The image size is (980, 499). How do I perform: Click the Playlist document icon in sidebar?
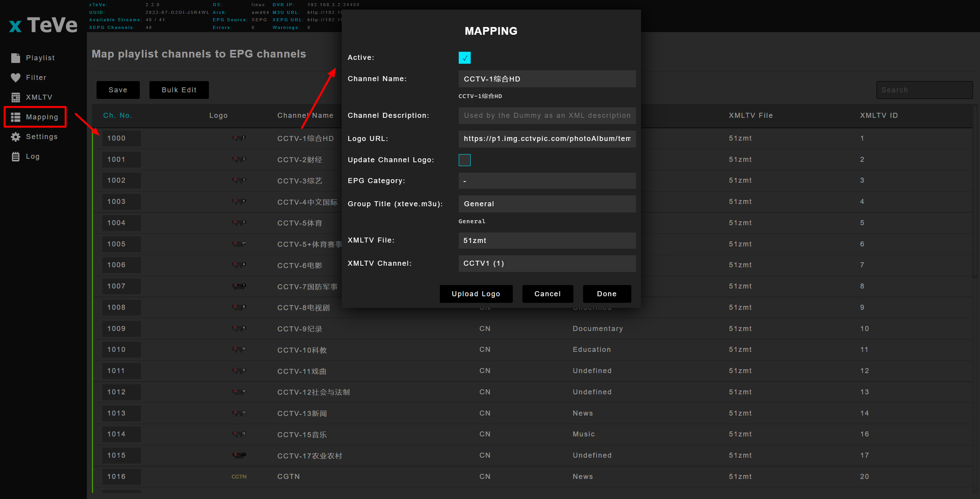(15, 58)
